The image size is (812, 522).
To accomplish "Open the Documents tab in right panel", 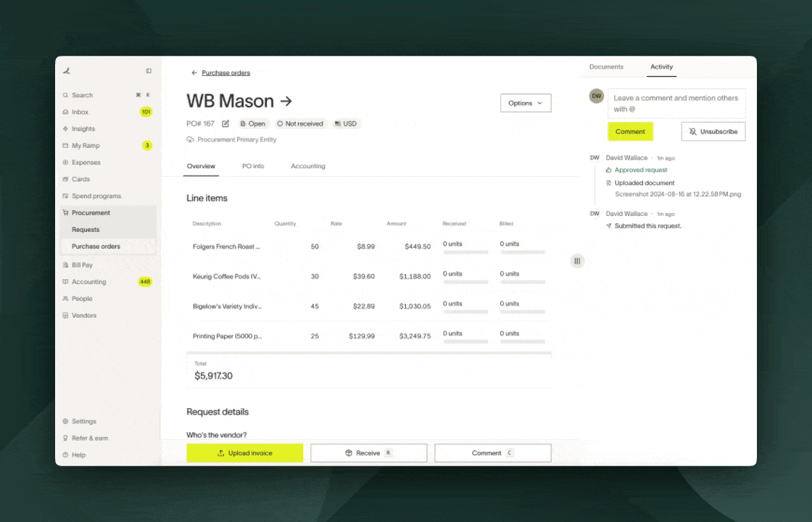I will click(x=606, y=67).
